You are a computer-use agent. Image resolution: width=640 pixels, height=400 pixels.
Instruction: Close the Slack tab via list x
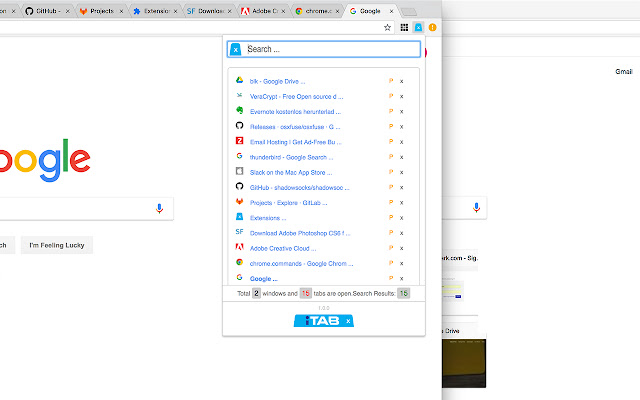coord(402,172)
